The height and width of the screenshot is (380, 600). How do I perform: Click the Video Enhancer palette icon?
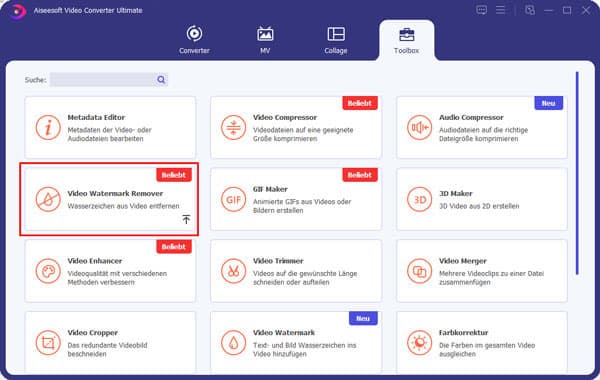(x=48, y=271)
